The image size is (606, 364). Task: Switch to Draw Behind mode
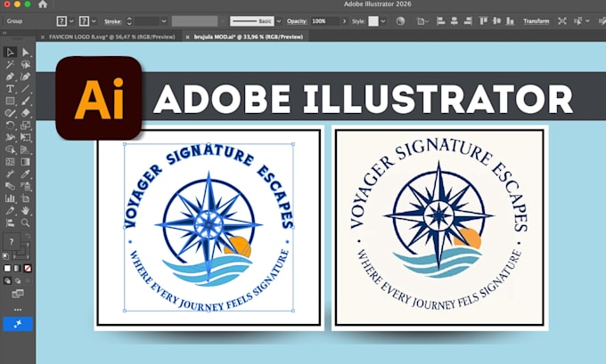(18, 281)
